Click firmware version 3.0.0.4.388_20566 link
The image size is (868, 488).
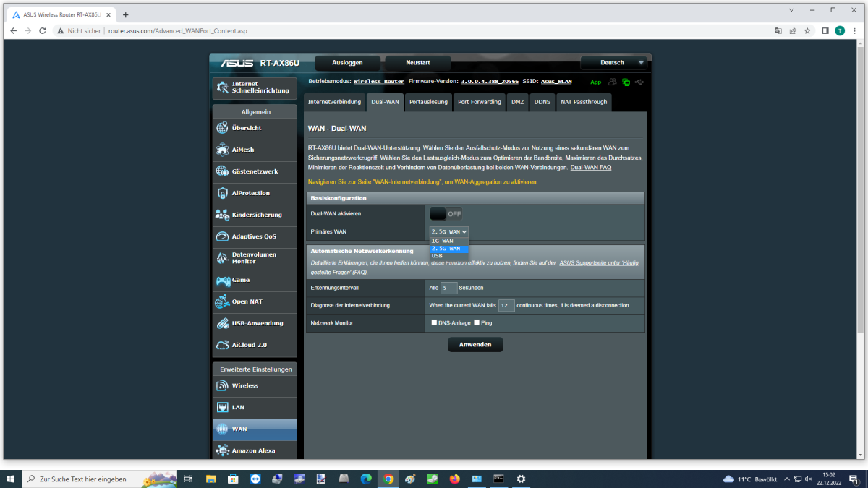(x=490, y=82)
